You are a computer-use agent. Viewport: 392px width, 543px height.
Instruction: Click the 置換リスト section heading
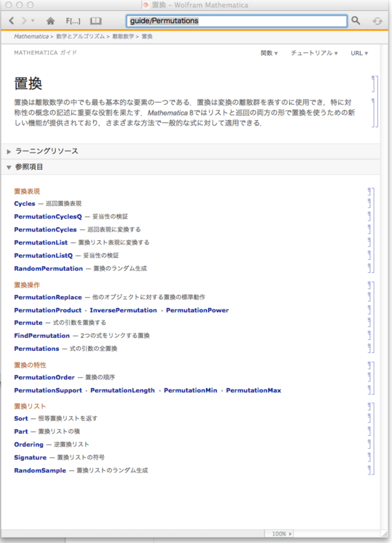tap(30, 406)
